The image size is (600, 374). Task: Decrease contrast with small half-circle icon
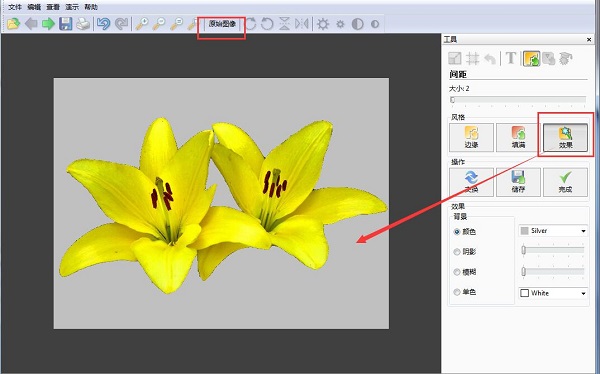[375, 24]
